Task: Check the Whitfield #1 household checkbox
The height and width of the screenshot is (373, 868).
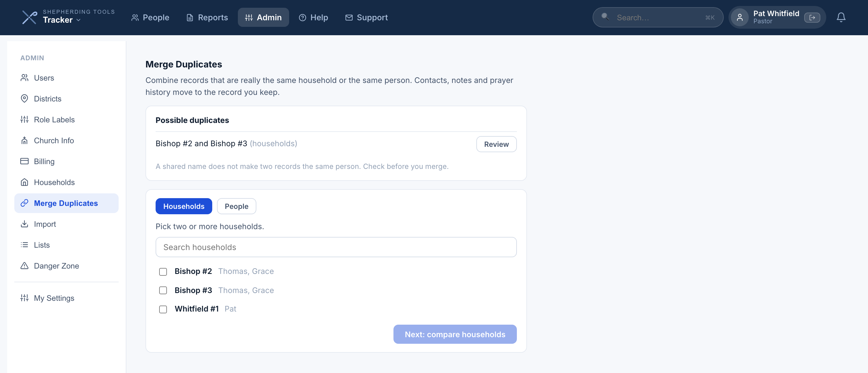Action: (x=163, y=309)
